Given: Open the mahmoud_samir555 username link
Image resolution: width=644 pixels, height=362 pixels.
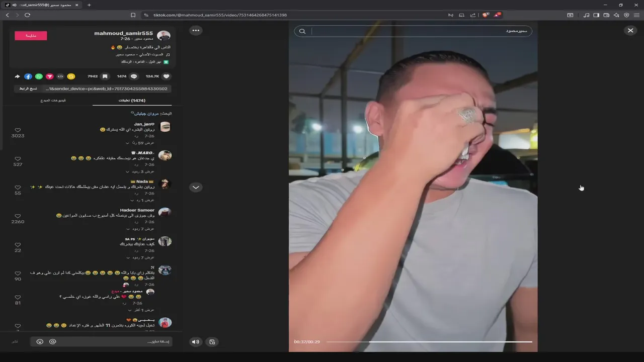Looking at the screenshot, I should [x=123, y=33].
